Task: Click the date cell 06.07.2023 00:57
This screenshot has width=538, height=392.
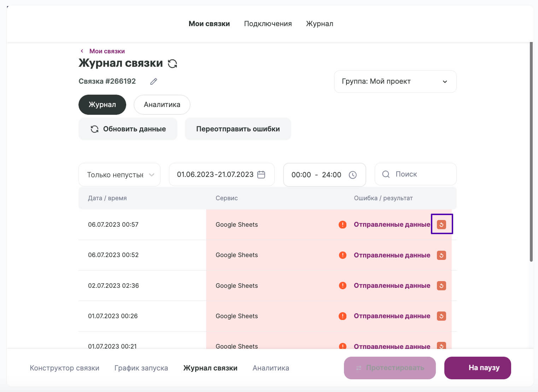Action: (x=113, y=225)
